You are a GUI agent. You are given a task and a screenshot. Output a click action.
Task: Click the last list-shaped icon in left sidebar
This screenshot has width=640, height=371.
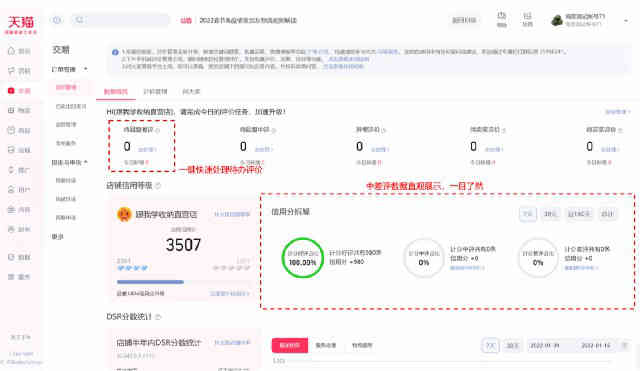tap(11, 277)
